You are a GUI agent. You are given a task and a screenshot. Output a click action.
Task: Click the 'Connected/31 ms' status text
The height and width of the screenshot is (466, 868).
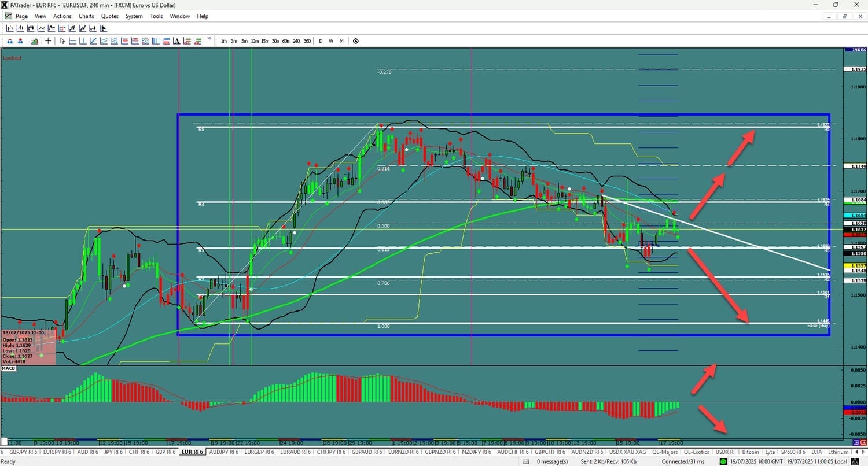point(683,461)
